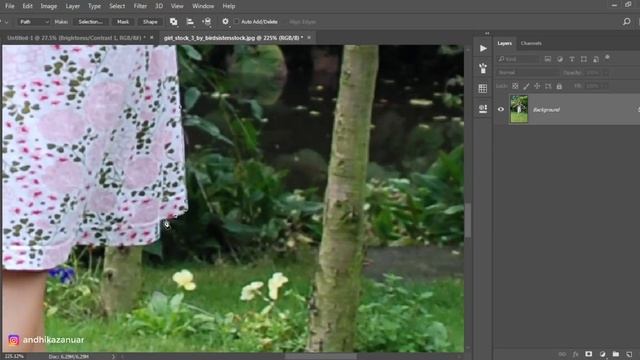
Task: Click the Mask button
Action: pyautogui.click(x=123, y=22)
